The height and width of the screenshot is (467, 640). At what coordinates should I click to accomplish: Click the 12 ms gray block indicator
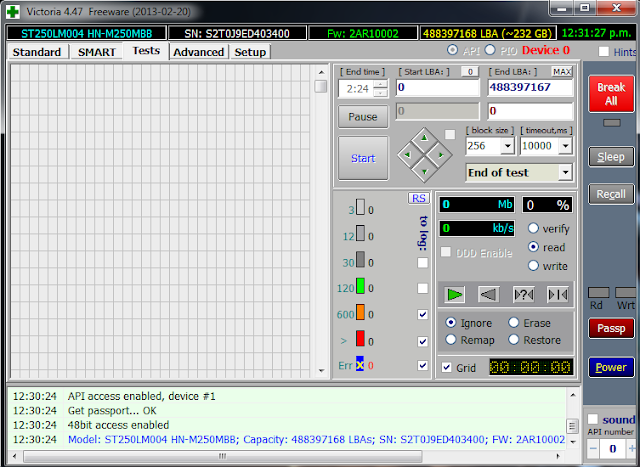360,233
